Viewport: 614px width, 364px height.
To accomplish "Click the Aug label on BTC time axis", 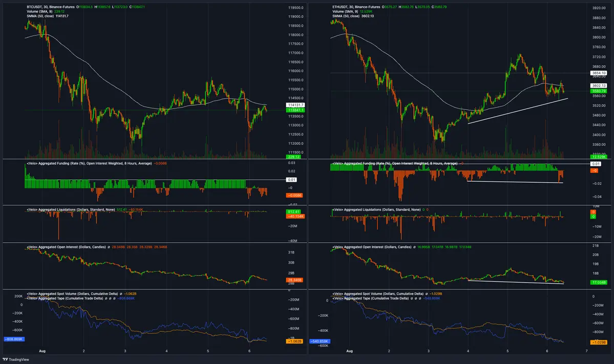I will click(x=43, y=351).
